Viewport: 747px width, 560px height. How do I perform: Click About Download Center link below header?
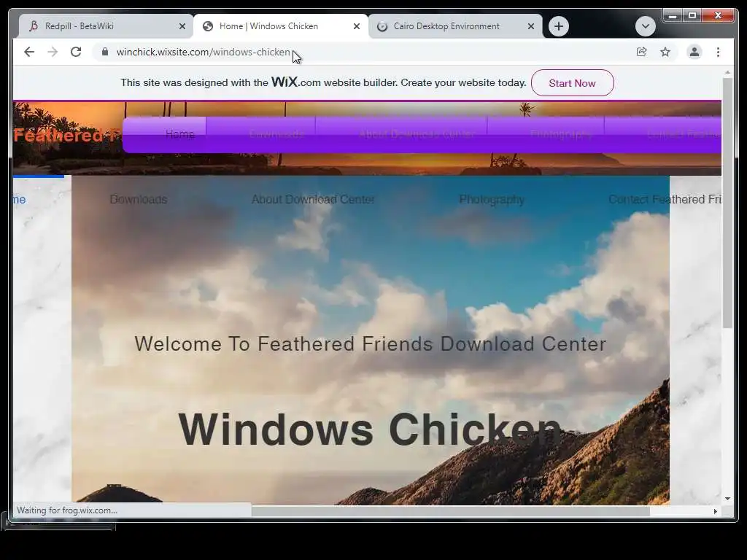pos(312,200)
